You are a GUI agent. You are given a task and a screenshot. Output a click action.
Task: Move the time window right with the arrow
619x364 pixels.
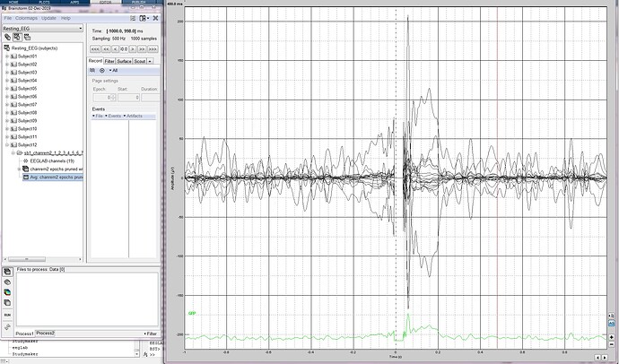coord(605,358)
